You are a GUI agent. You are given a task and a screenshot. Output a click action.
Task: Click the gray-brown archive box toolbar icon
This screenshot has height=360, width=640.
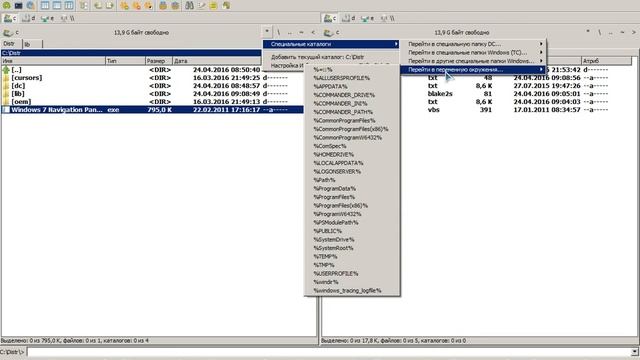[175, 5]
